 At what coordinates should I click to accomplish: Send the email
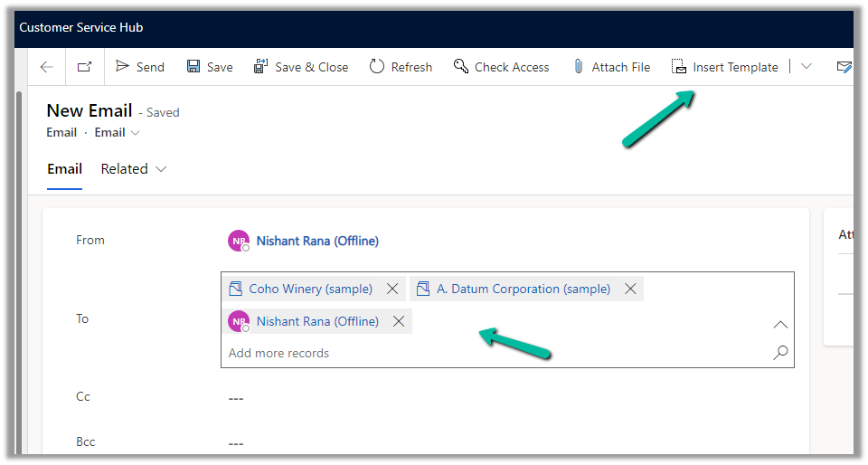(x=139, y=67)
